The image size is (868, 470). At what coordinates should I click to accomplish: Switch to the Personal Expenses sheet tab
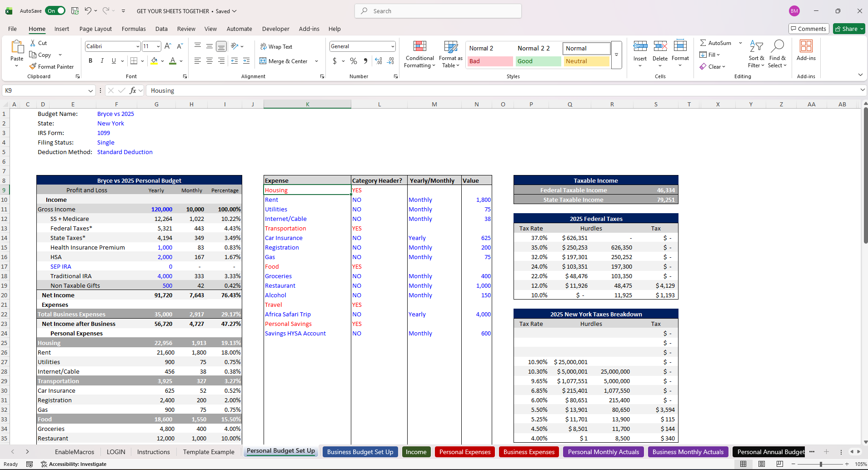(464, 452)
